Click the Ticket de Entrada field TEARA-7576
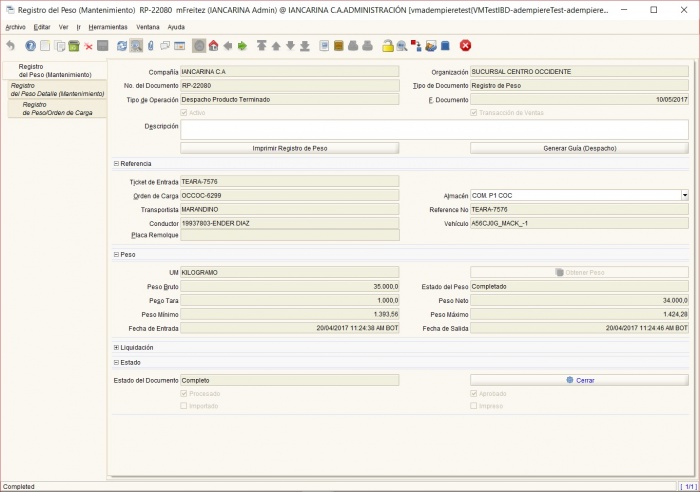Image resolution: width=700 pixels, height=492 pixels. click(290, 181)
